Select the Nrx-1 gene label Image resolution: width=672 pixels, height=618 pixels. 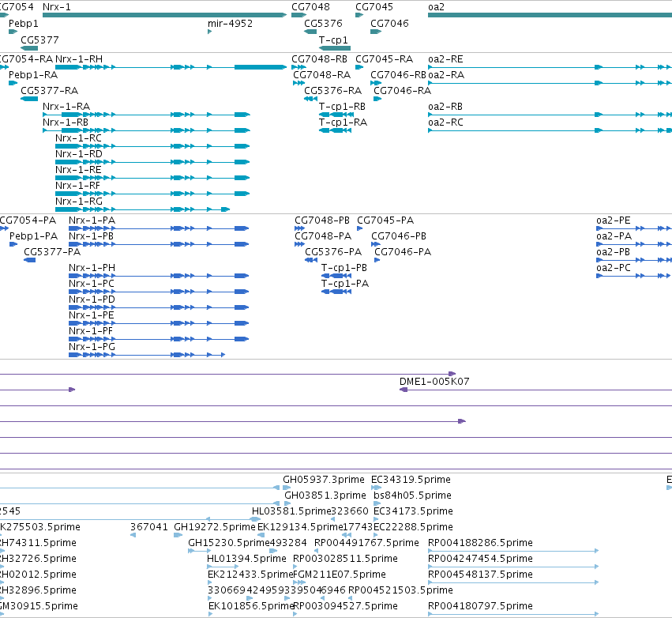tap(57, 7)
